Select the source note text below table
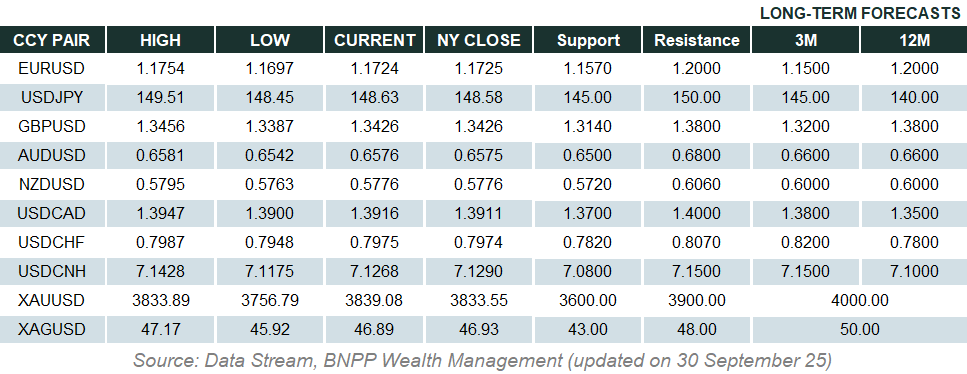The height and width of the screenshot is (374, 967). pyautogui.click(x=482, y=359)
